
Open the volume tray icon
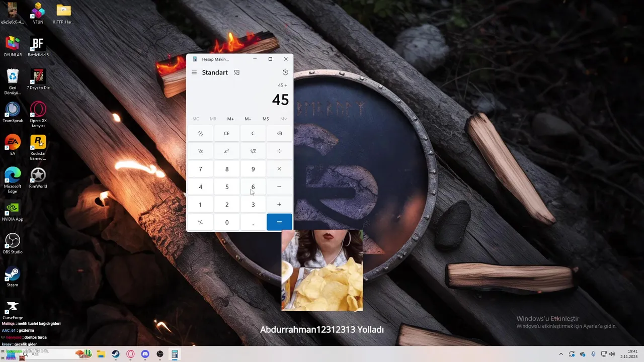click(x=612, y=354)
